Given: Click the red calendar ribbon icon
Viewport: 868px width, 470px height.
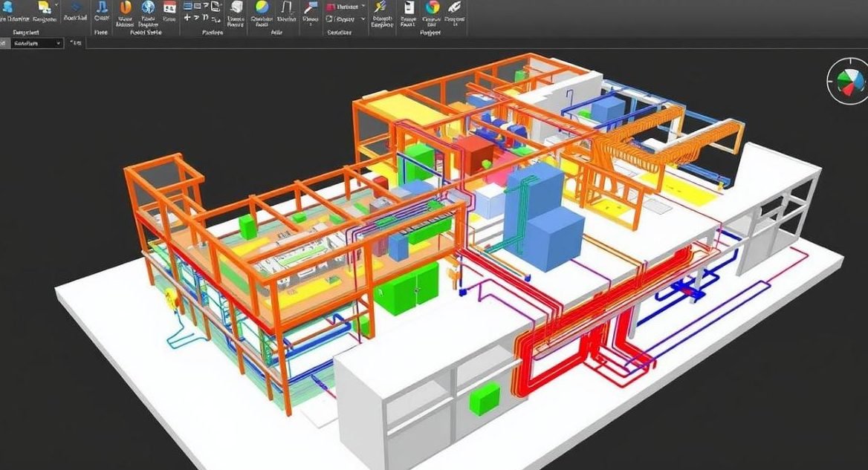Looking at the screenshot, I should pyautogui.click(x=170, y=7).
